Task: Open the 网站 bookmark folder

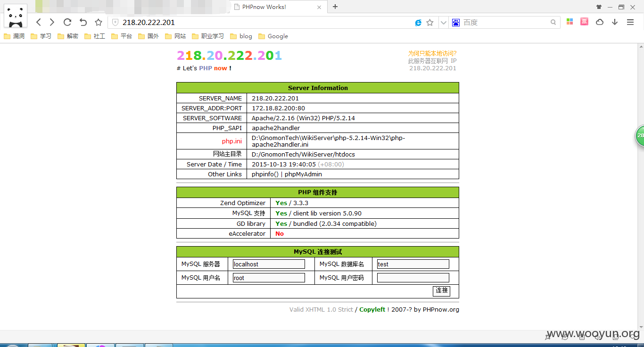Action: point(175,36)
